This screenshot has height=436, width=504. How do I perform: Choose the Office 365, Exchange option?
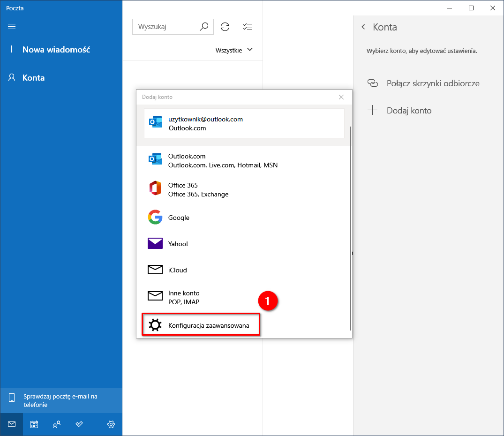coord(243,189)
